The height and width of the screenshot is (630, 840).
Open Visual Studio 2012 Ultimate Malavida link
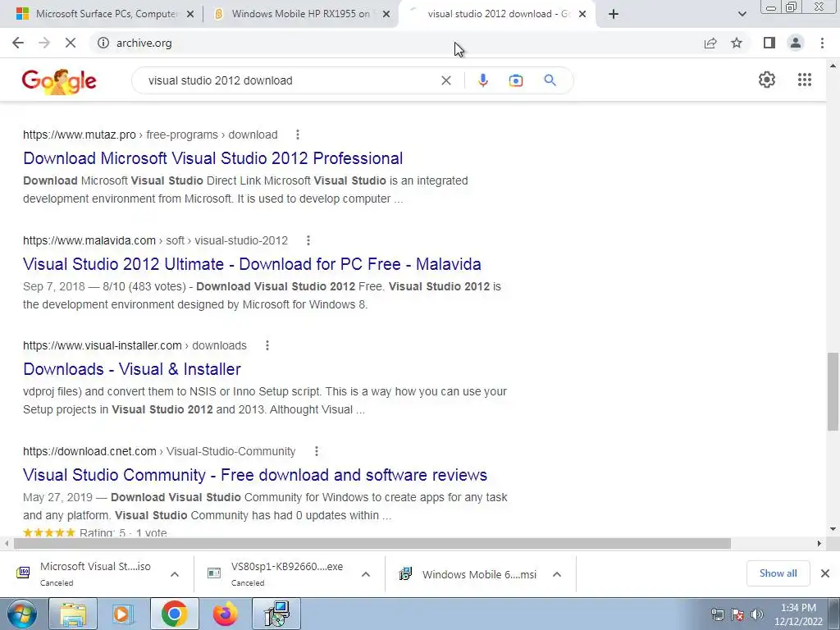tap(252, 264)
